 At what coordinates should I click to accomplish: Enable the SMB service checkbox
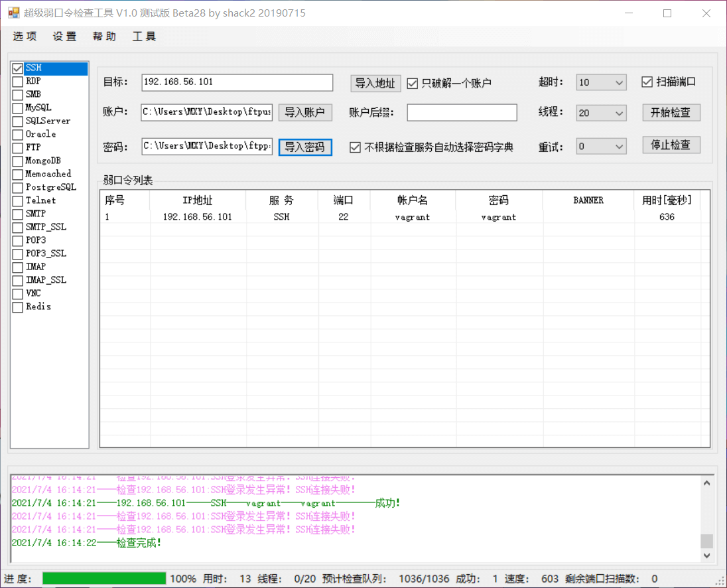(18, 95)
